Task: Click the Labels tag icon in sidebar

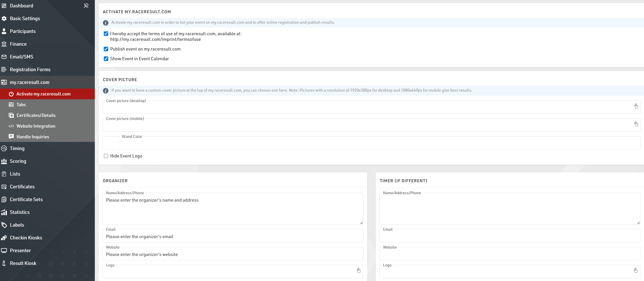Action: (4, 225)
